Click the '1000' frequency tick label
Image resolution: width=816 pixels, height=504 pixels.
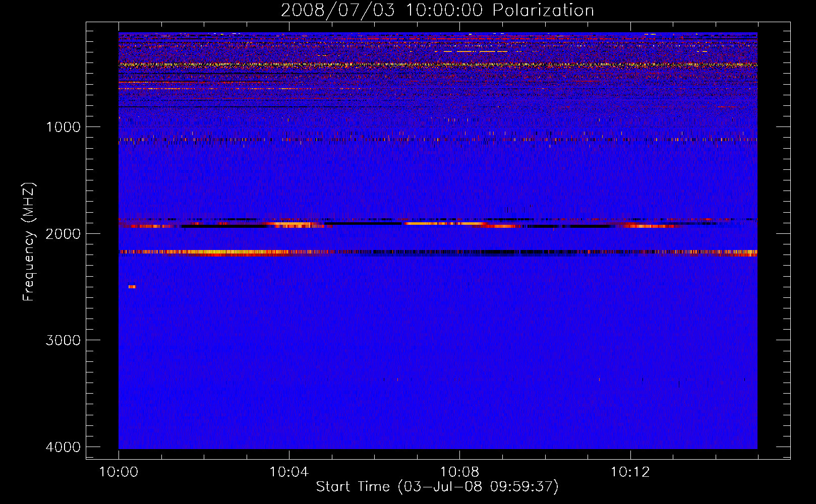point(63,127)
